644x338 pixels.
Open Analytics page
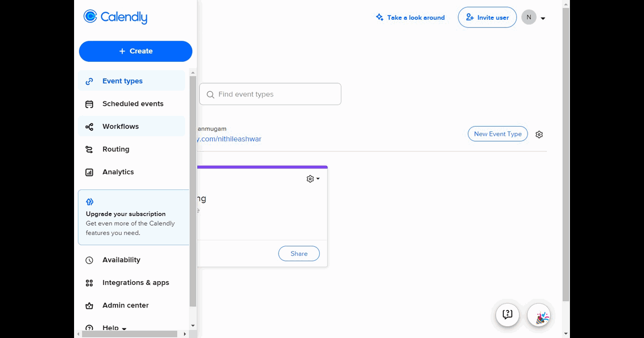(x=131, y=172)
